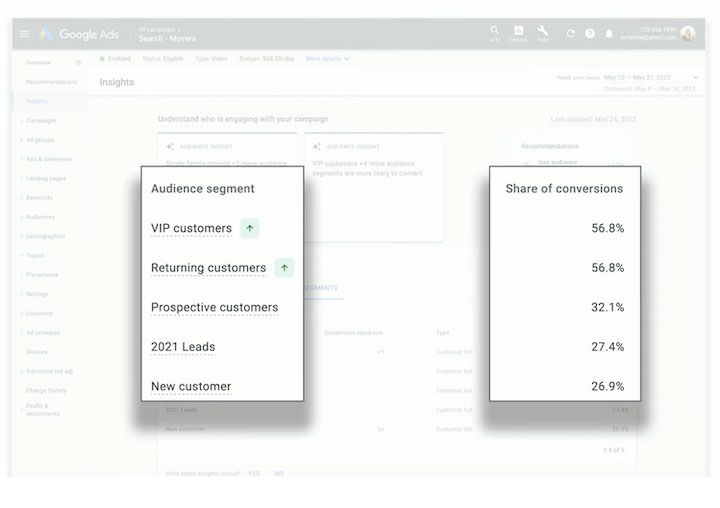Open the Help question mark icon
This screenshot has width=720, height=508.
pyautogui.click(x=590, y=34)
